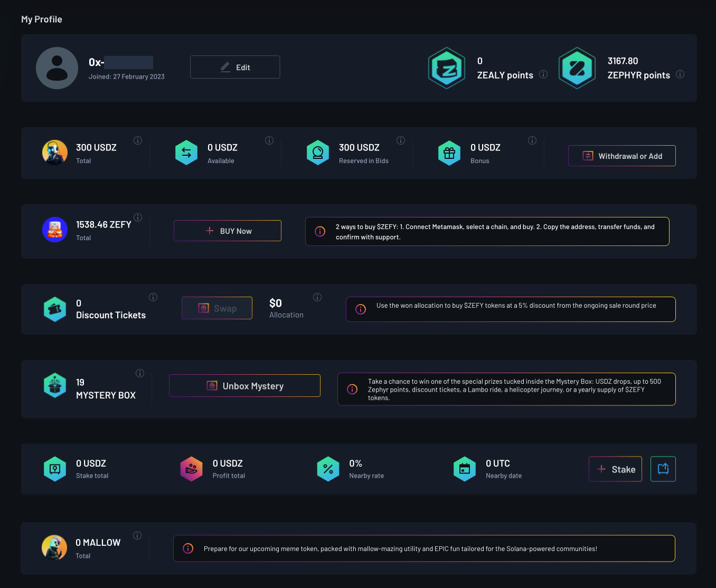
Task: Open info tooltip for Bonus USDZ
Action: 532,140
